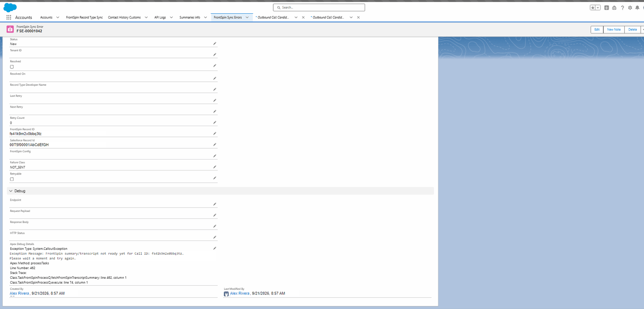Screen dimensions: 644x309
Task: Click the Delete button
Action: 633,29
